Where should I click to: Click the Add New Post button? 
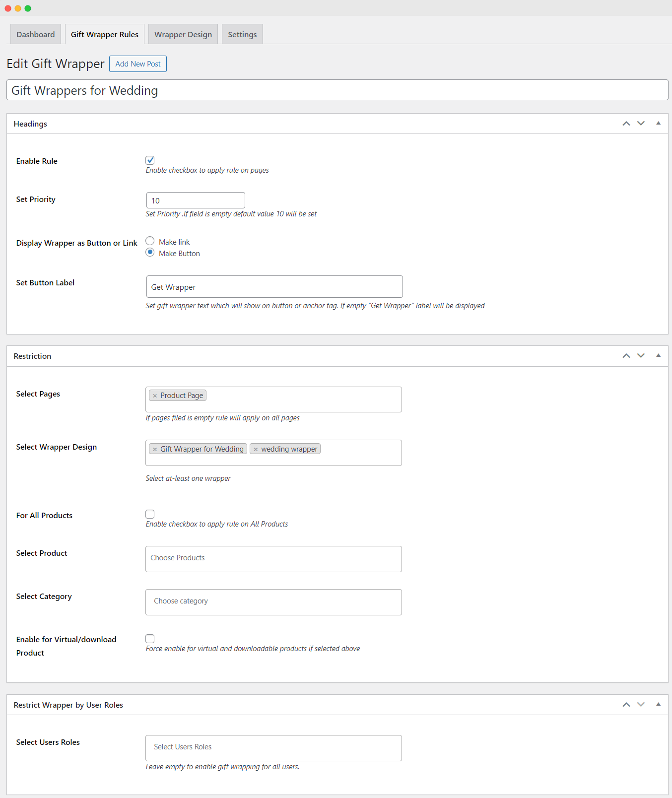click(x=138, y=64)
